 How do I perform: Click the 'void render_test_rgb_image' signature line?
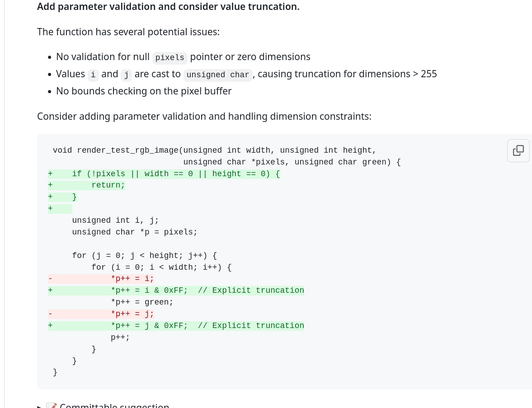(214, 150)
